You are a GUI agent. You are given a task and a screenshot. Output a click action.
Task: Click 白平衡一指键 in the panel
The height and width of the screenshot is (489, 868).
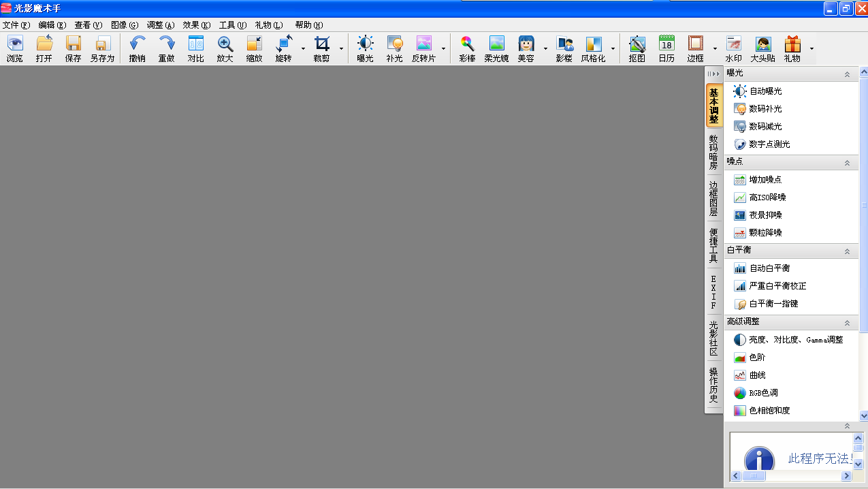(766, 304)
